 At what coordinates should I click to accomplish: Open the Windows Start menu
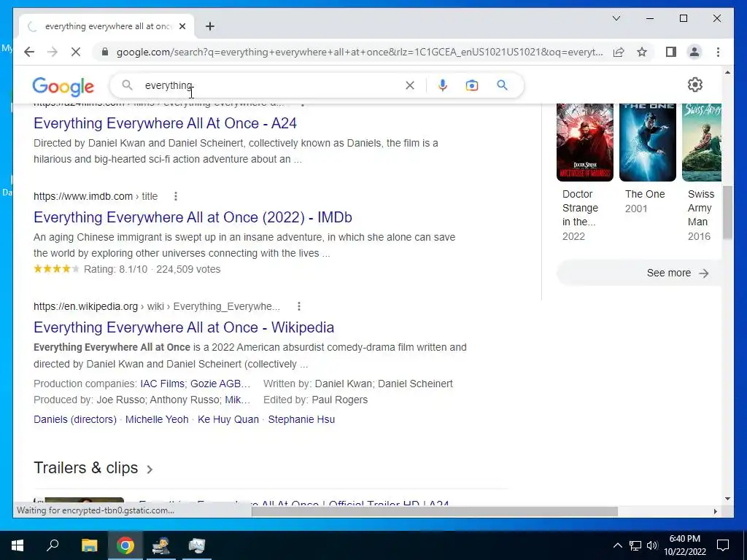pos(18,545)
